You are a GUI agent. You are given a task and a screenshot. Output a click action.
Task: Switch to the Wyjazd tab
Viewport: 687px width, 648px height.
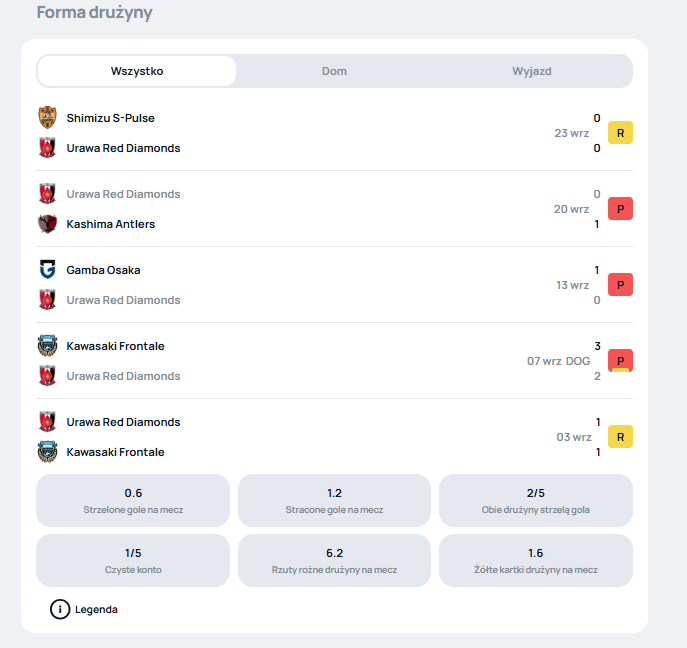coord(532,71)
